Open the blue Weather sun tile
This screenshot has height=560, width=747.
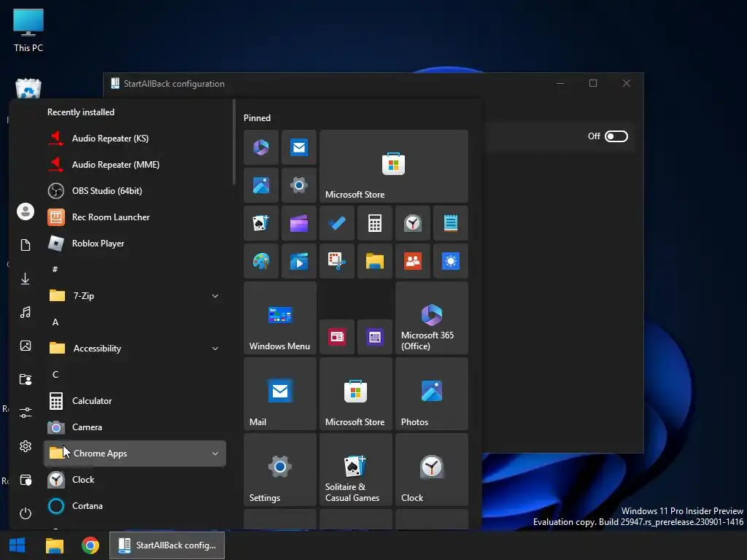pos(451,261)
